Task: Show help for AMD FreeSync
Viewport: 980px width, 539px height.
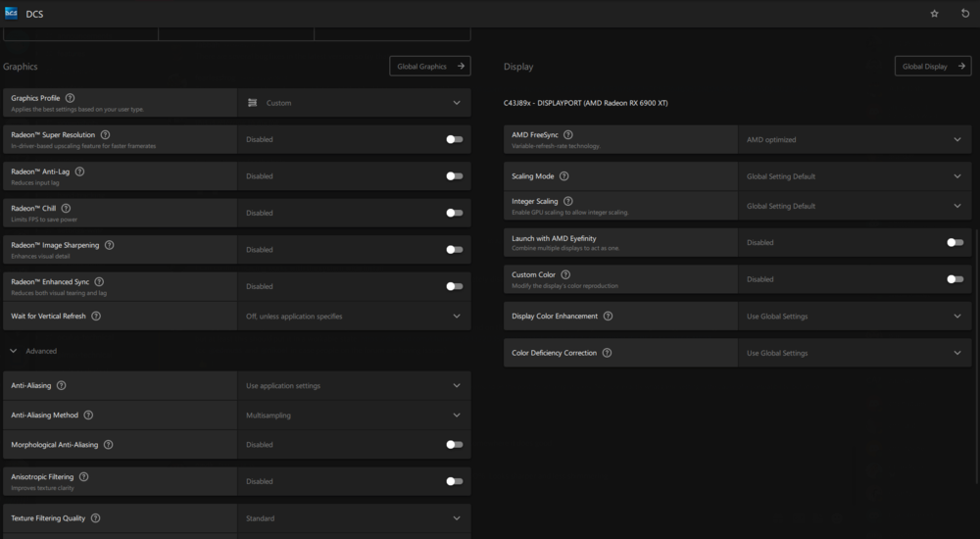Action: pyautogui.click(x=568, y=134)
